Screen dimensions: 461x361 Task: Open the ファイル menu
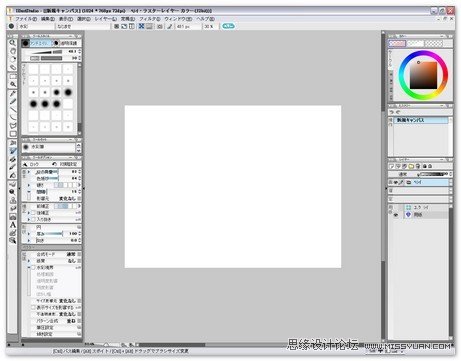click(x=26, y=19)
